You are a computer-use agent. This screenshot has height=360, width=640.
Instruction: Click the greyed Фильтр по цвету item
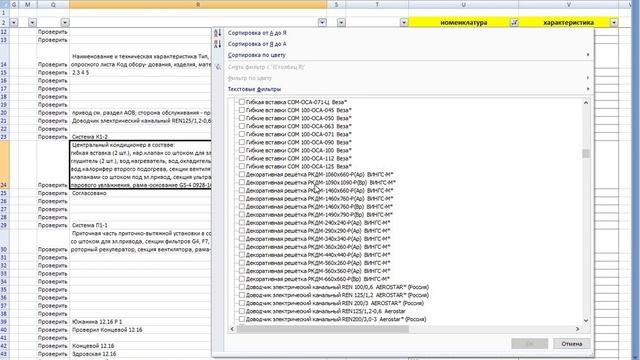[250, 78]
